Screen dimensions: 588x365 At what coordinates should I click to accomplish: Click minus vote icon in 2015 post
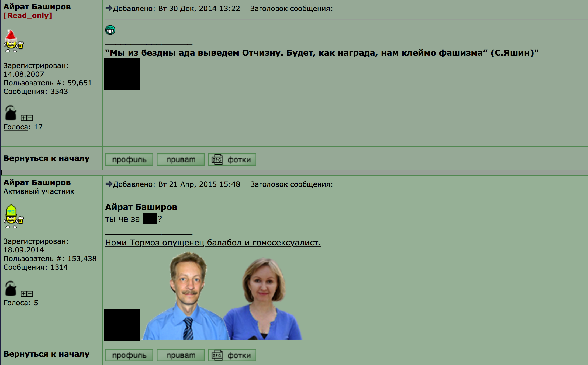(30, 294)
